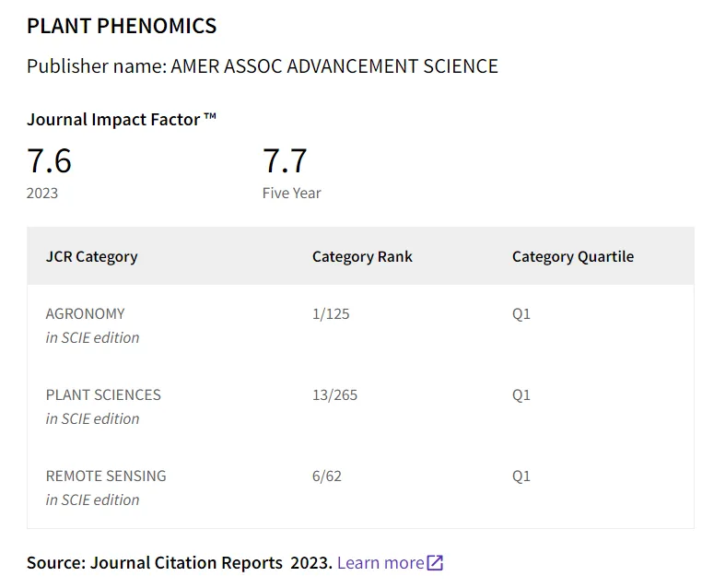
Task: Click the Category Quartile column header
Action: click(573, 256)
